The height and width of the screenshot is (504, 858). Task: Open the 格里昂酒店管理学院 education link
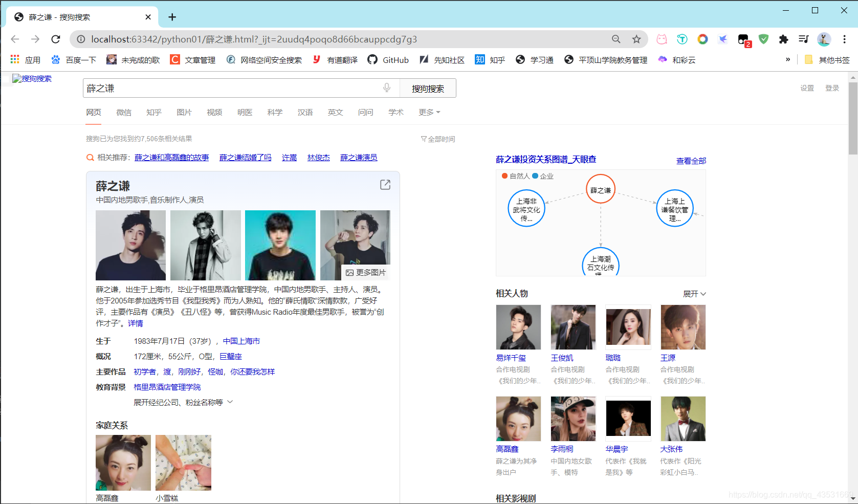coord(167,387)
